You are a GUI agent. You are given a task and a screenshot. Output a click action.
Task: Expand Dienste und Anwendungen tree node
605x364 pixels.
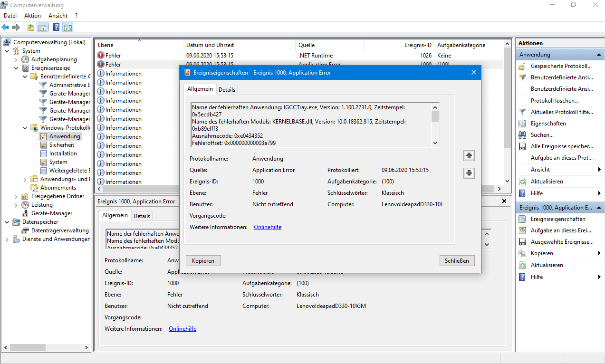(x=7, y=239)
